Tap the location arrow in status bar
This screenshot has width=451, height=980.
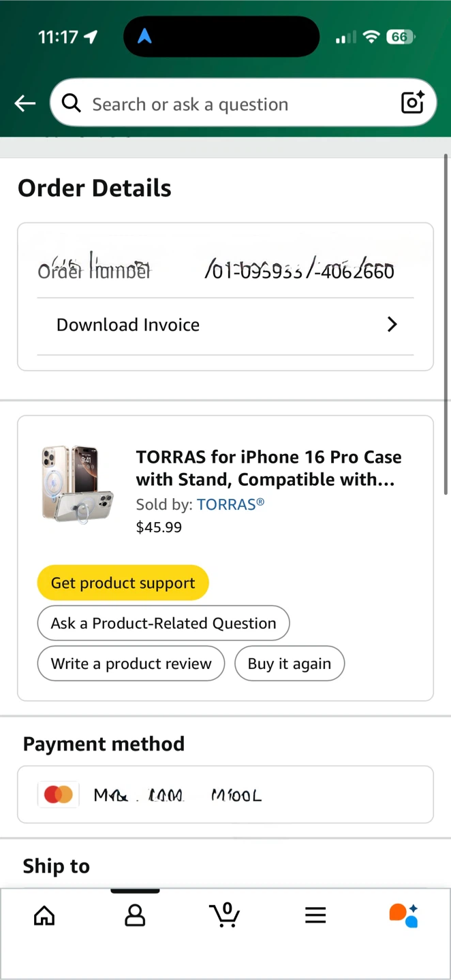pyautogui.click(x=91, y=37)
